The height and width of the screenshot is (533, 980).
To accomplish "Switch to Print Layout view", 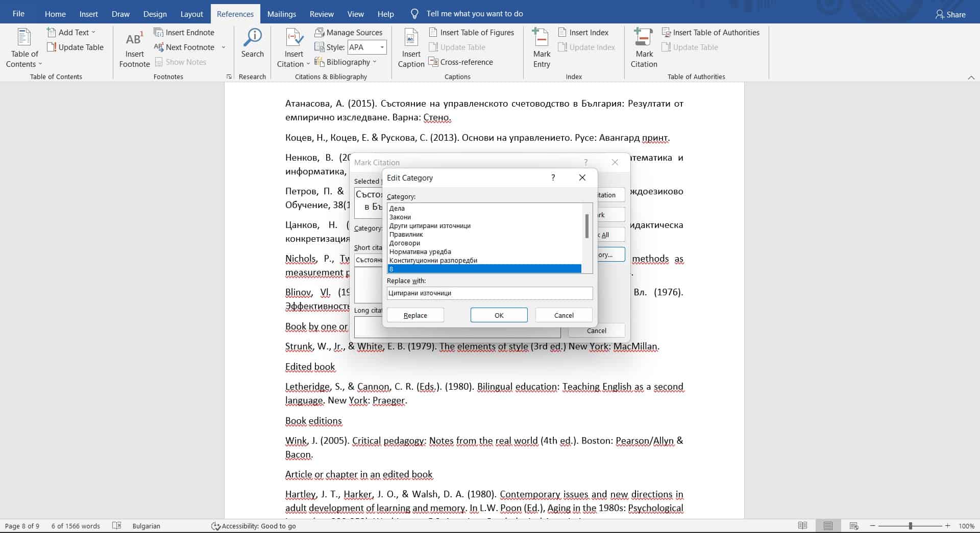I will click(828, 525).
